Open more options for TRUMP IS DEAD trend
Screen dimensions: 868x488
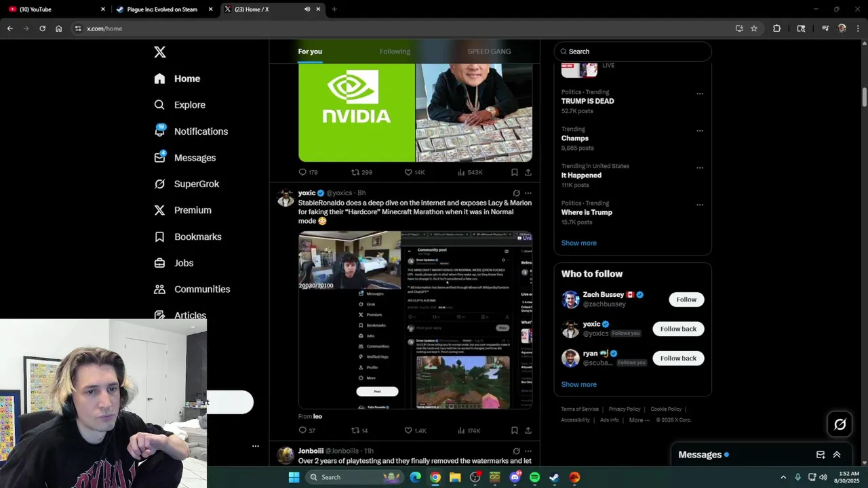coord(700,94)
